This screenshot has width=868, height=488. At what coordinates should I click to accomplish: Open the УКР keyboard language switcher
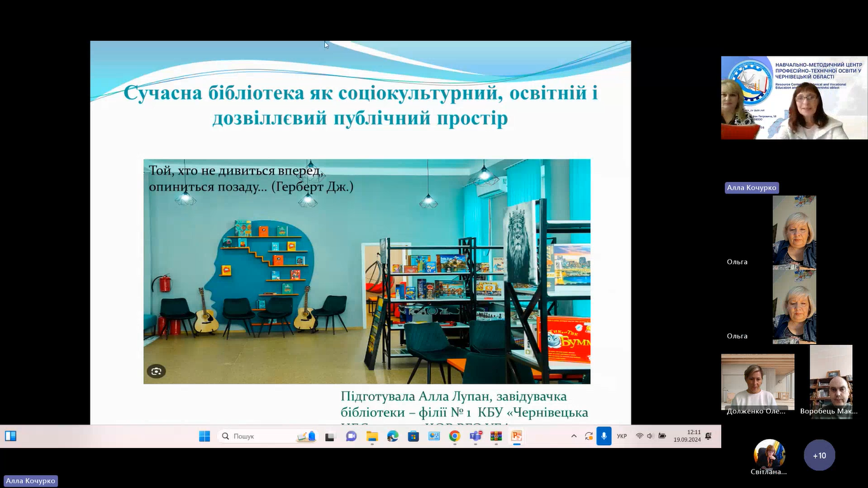622,436
